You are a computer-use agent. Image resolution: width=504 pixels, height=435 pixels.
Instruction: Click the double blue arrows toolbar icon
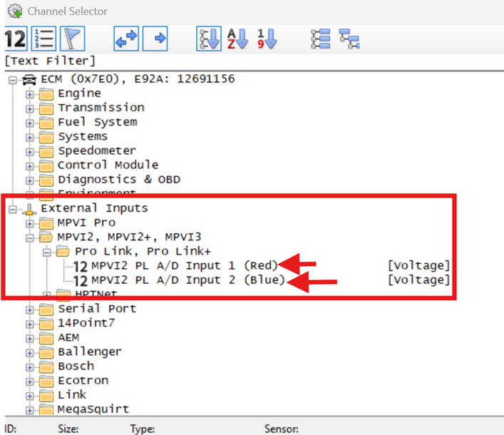(x=126, y=39)
